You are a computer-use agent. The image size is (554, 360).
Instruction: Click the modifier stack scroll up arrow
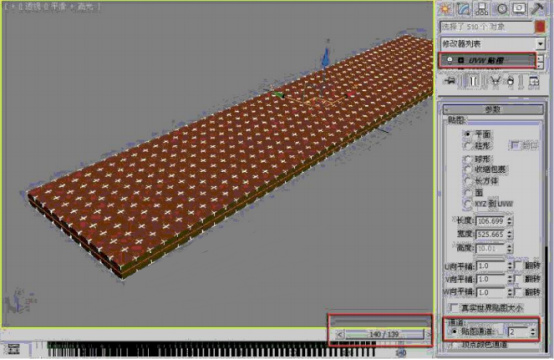point(540,58)
